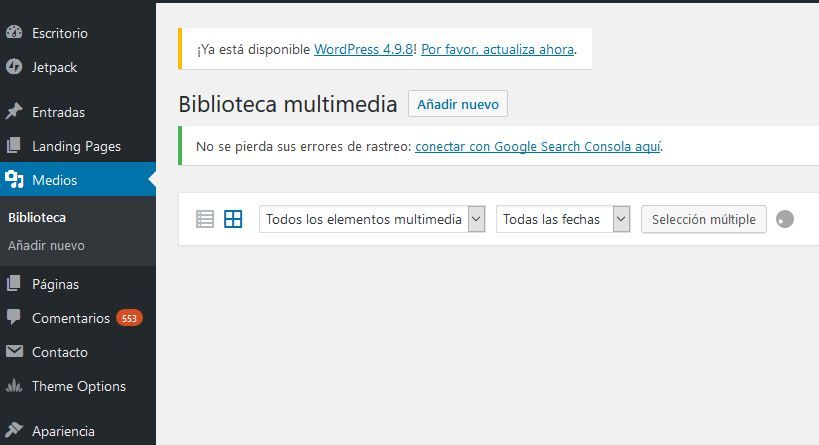Click the Entradas pushpin icon
The height and width of the screenshot is (445, 819).
tap(14, 111)
